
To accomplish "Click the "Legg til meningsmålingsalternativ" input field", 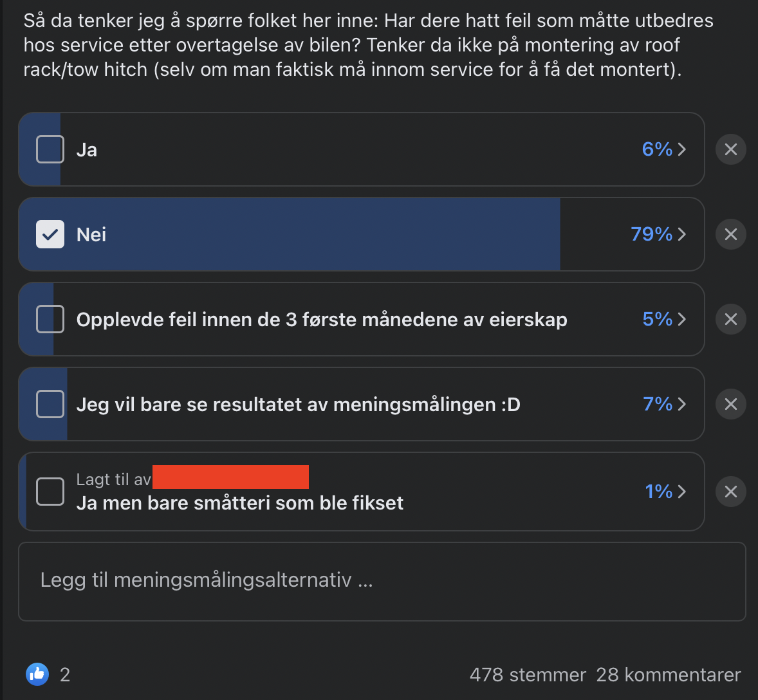I will point(382,582).
